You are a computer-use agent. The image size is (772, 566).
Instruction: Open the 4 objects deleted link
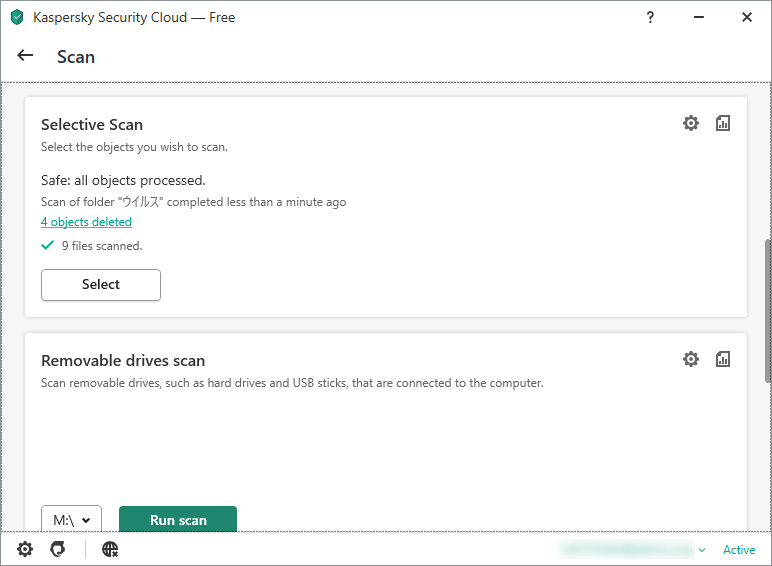[86, 222]
